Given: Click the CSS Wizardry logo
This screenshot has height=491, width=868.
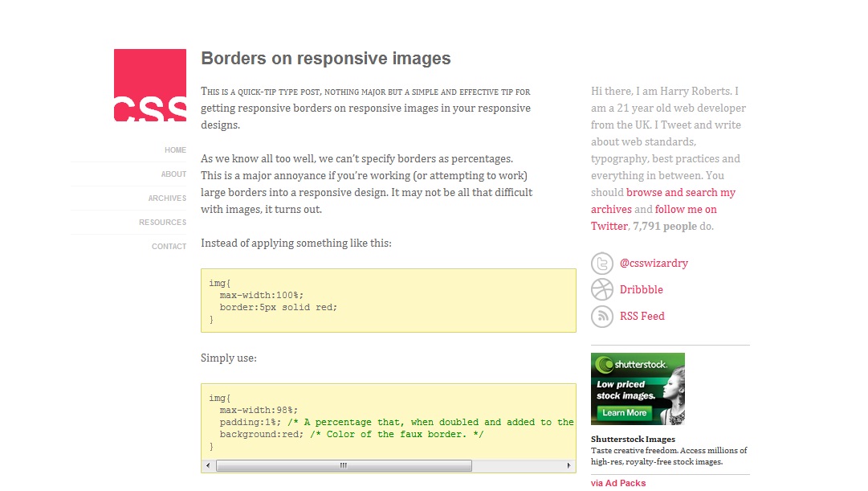Looking at the screenshot, I should [150, 85].
